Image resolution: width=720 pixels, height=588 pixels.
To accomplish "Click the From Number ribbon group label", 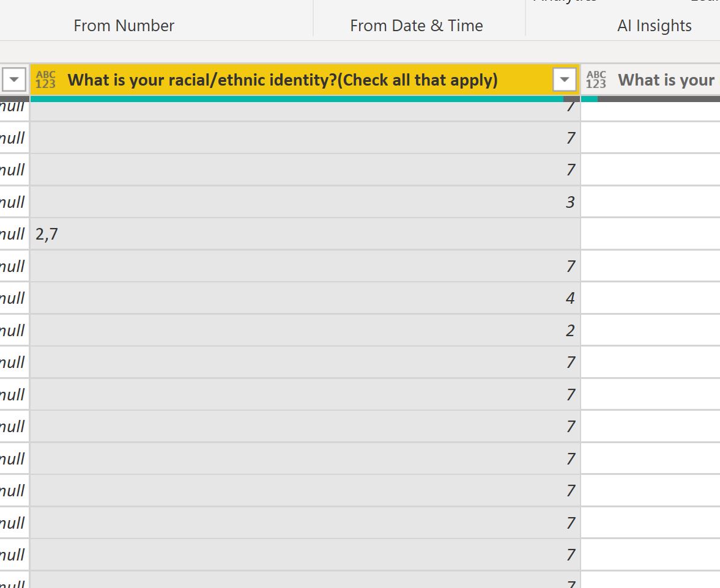I will pyautogui.click(x=124, y=26).
